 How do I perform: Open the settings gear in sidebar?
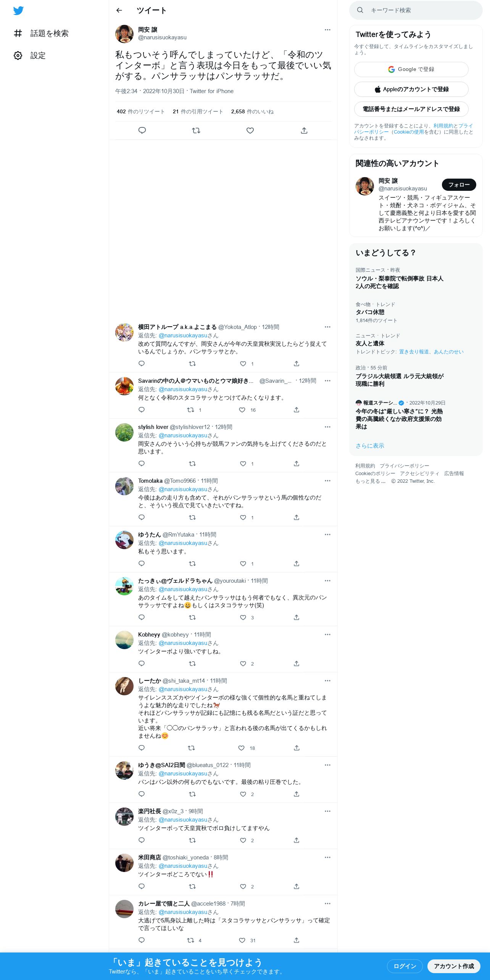[18, 56]
